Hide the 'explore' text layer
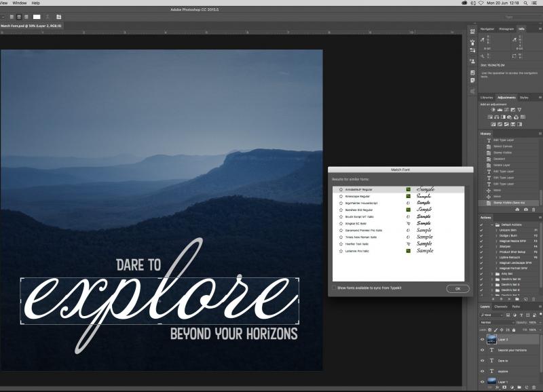The image size is (543, 392). coord(483,371)
